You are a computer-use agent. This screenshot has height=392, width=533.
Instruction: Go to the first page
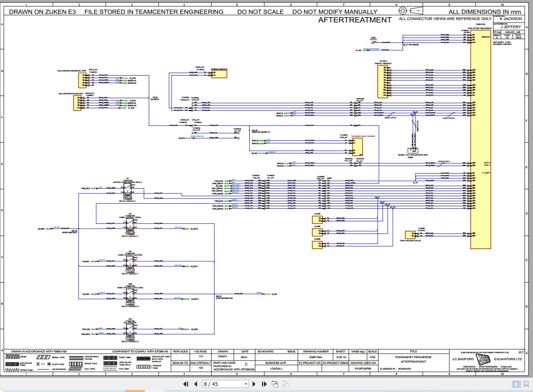(x=186, y=384)
